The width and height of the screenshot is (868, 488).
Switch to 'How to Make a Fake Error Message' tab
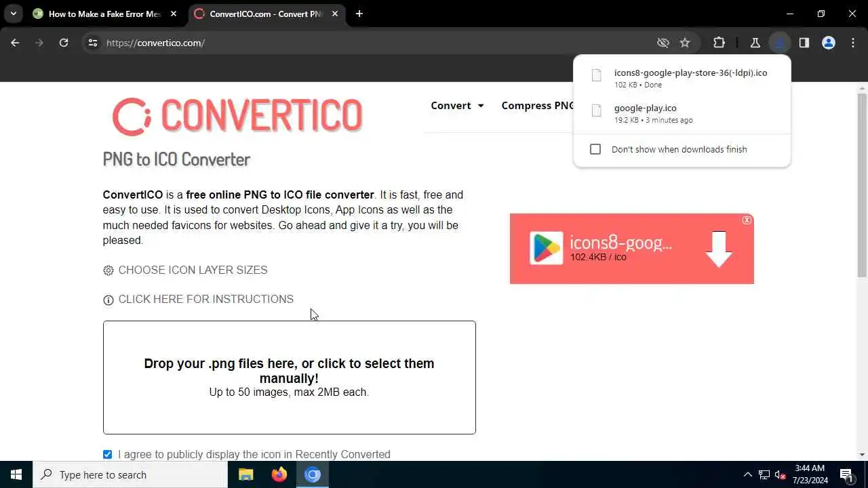click(104, 14)
